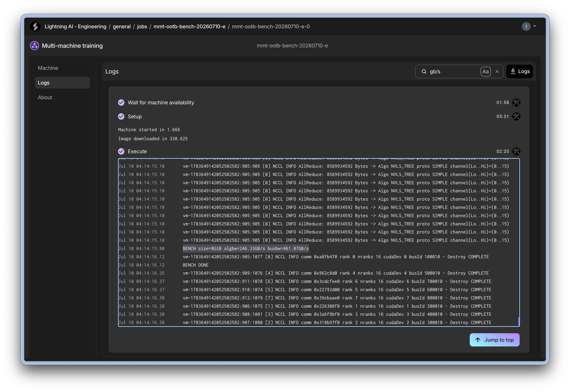This screenshot has height=392, width=570.
Task: Expand Wait for machine availability step
Action: pyautogui.click(x=161, y=103)
